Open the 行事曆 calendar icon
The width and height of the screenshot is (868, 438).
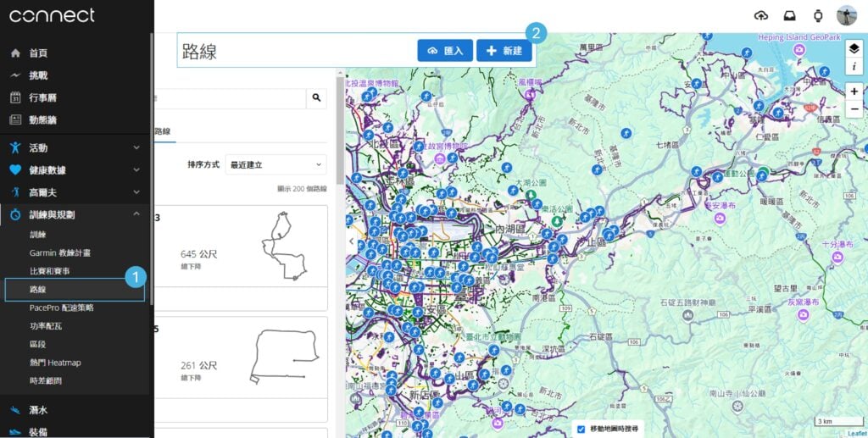coord(15,97)
